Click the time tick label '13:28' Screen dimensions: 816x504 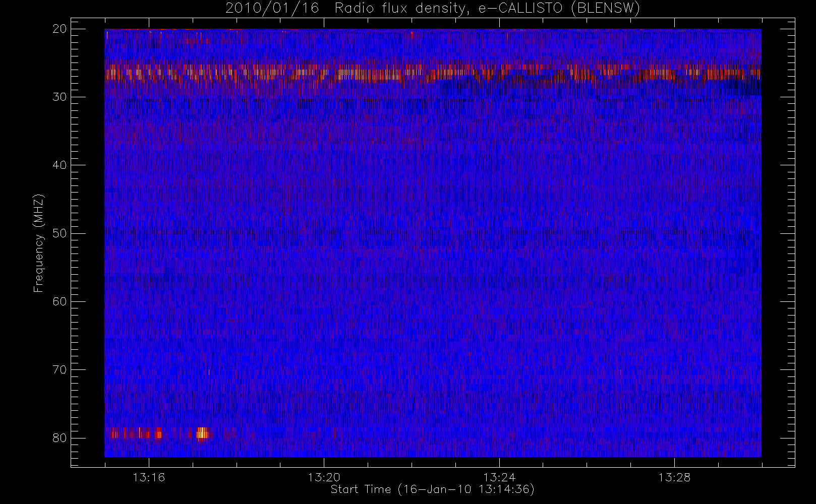click(674, 477)
